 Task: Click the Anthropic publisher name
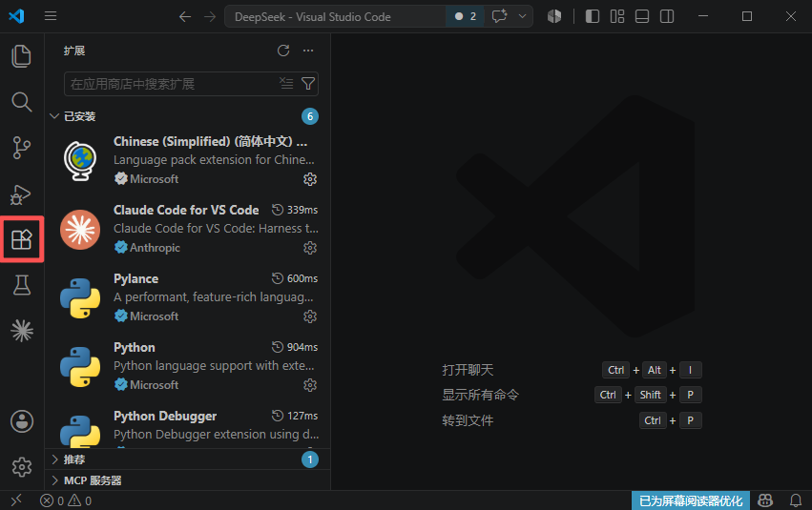pyautogui.click(x=155, y=248)
